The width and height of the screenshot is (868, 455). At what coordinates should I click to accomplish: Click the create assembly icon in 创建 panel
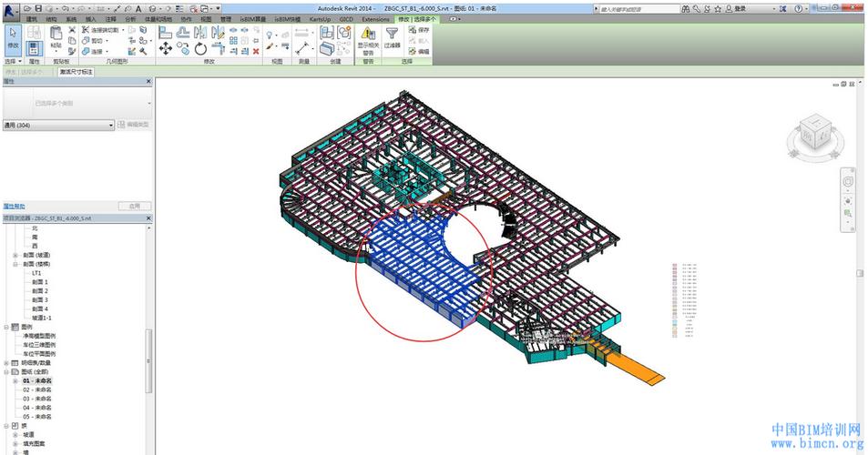327,32
